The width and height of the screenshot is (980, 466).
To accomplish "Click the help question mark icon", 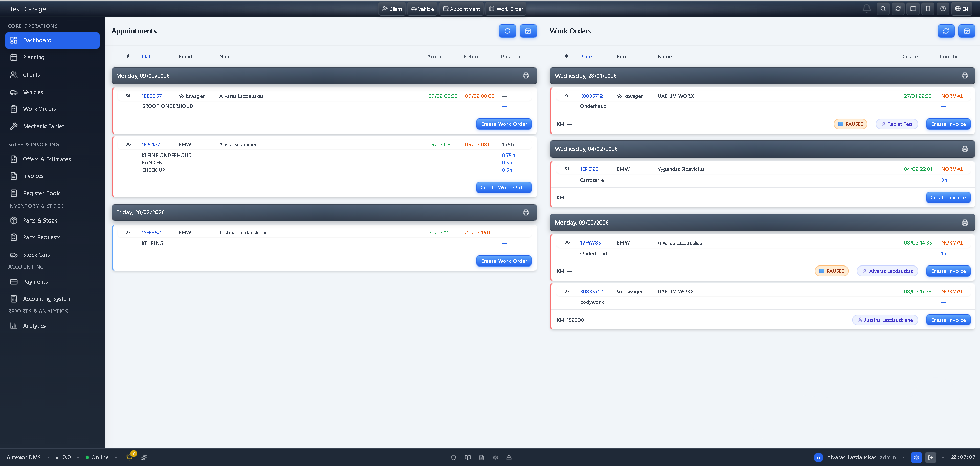I will click(943, 9).
